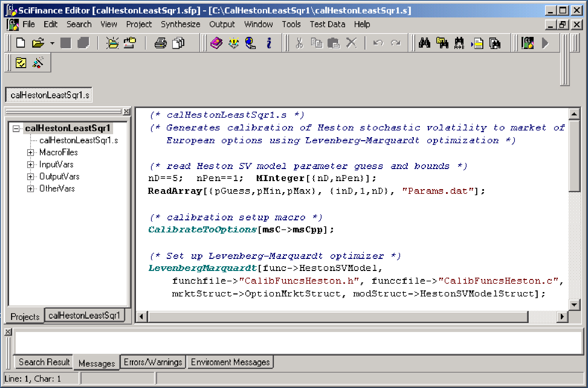This screenshot has height=388, width=588.
Task: Click the binoculars Find icon
Action: [425, 43]
